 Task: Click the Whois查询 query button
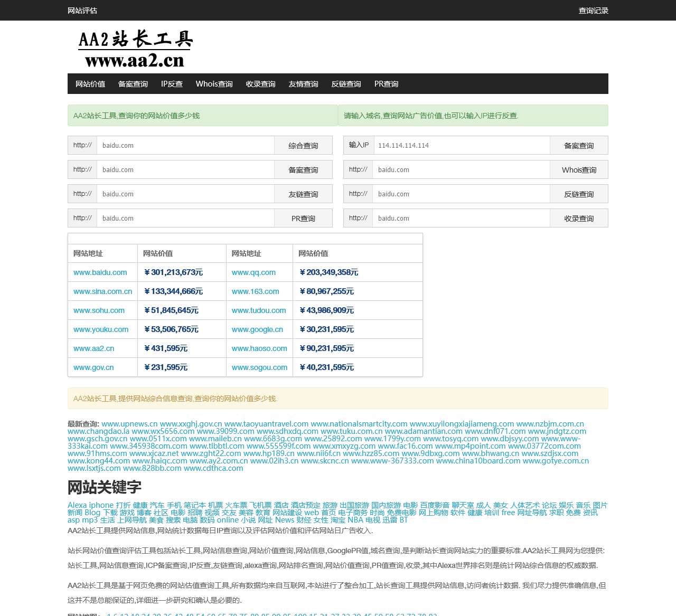tap(579, 169)
